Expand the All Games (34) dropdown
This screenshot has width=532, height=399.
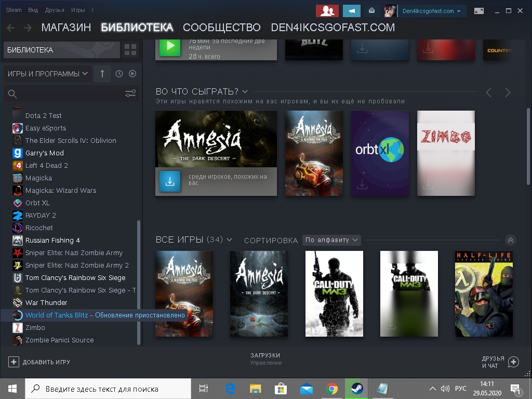pyautogui.click(x=229, y=240)
